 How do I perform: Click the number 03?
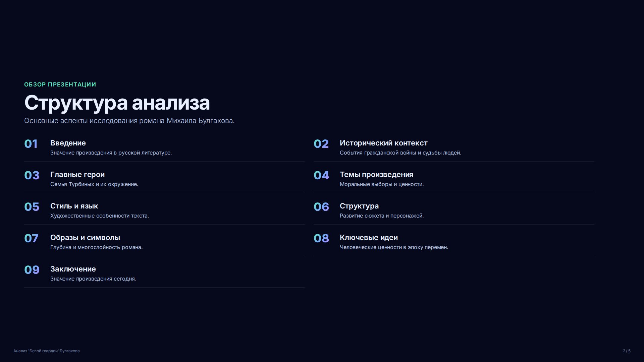(32, 175)
